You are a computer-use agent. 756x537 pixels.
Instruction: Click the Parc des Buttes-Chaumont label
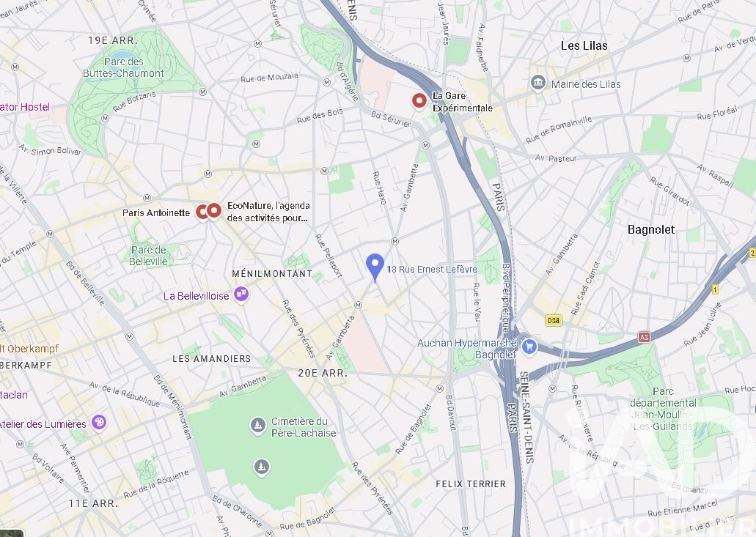tap(123, 67)
